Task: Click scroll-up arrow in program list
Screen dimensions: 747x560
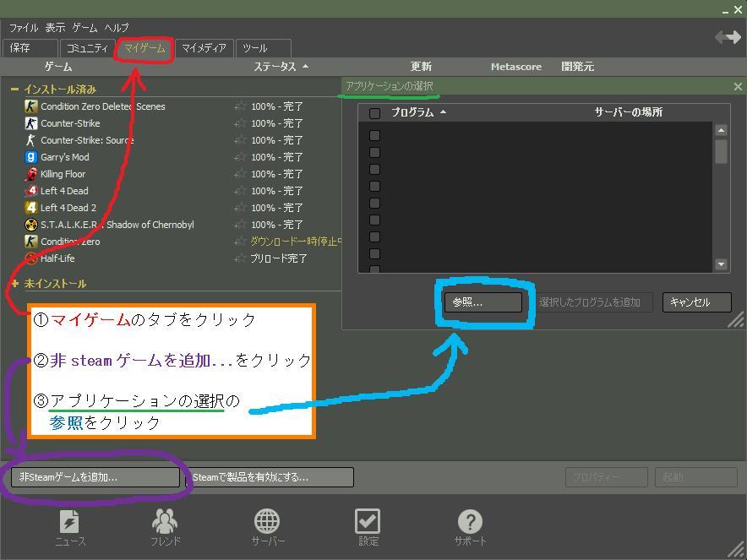Action: click(x=722, y=130)
